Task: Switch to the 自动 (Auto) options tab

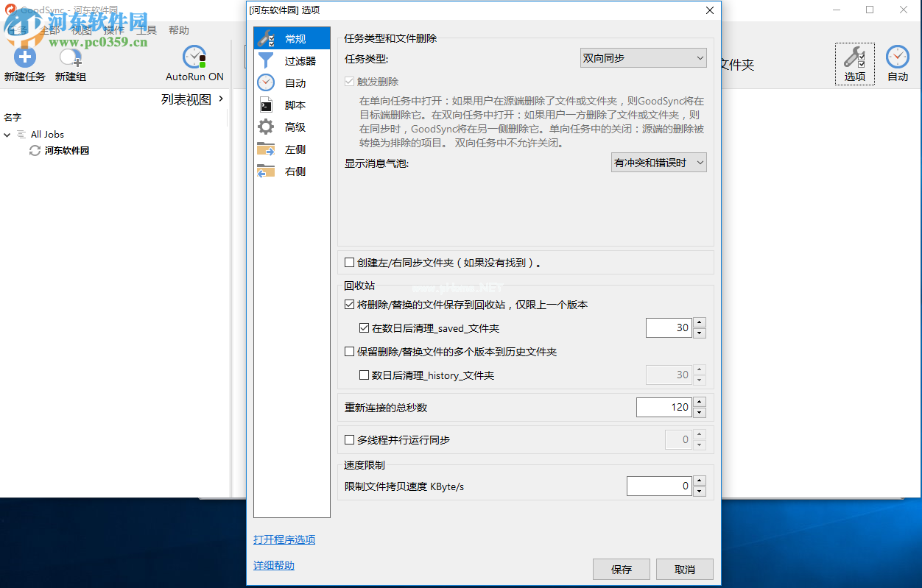Action: point(295,83)
